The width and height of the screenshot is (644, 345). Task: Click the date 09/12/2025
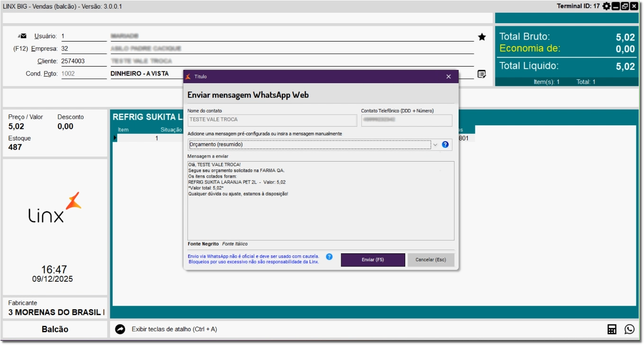tap(52, 279)
